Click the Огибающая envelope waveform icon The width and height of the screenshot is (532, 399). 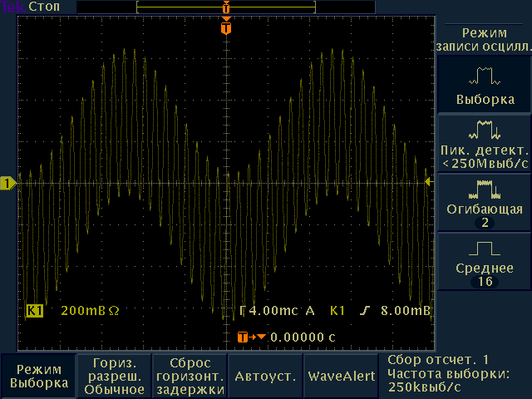coord(484,189)
